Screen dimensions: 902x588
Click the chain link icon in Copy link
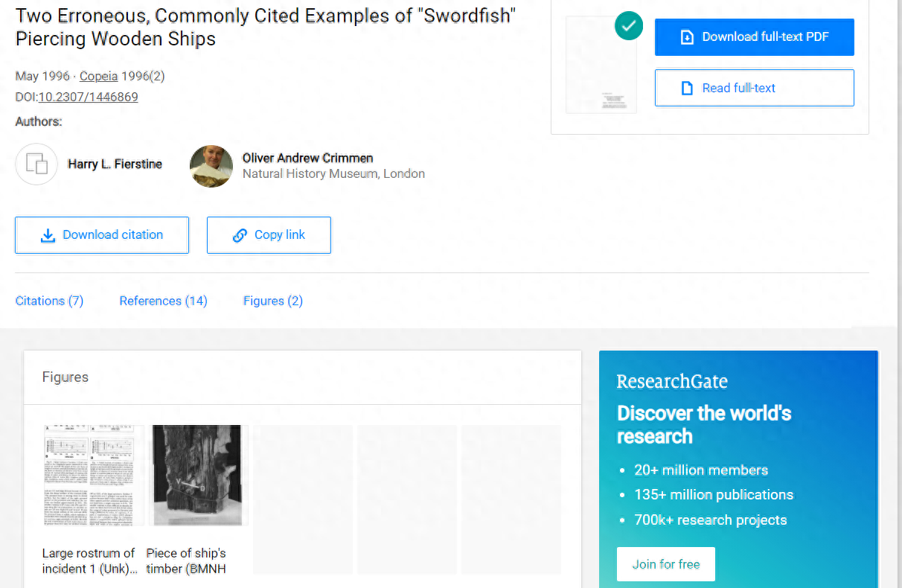240,235
